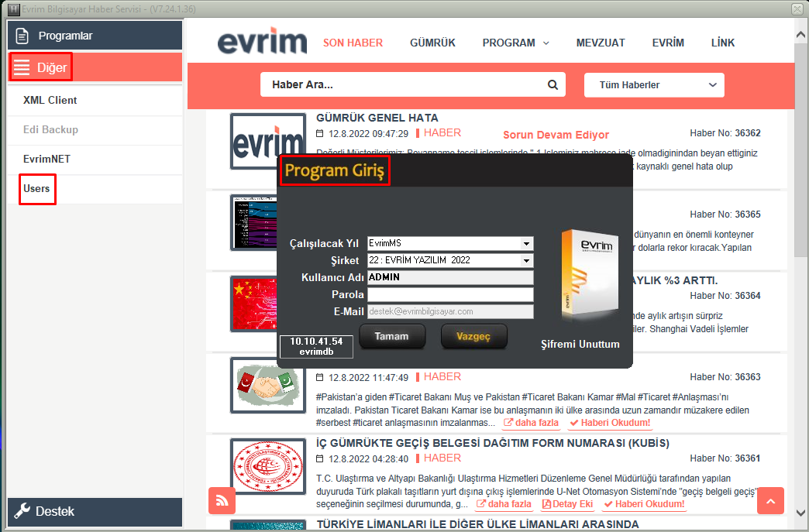Screen dimensions: 809x532
Task: Click the Chinese flag news thumbnail
Action: (x=254, y=304)
